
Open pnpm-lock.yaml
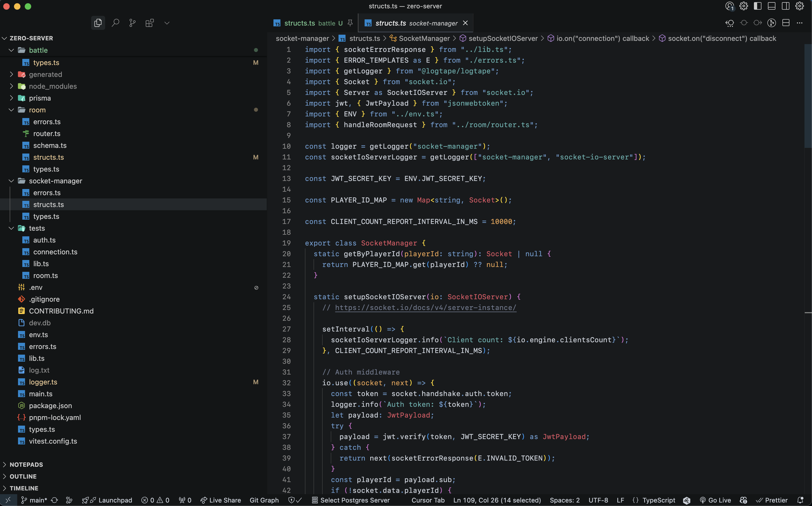133,417
